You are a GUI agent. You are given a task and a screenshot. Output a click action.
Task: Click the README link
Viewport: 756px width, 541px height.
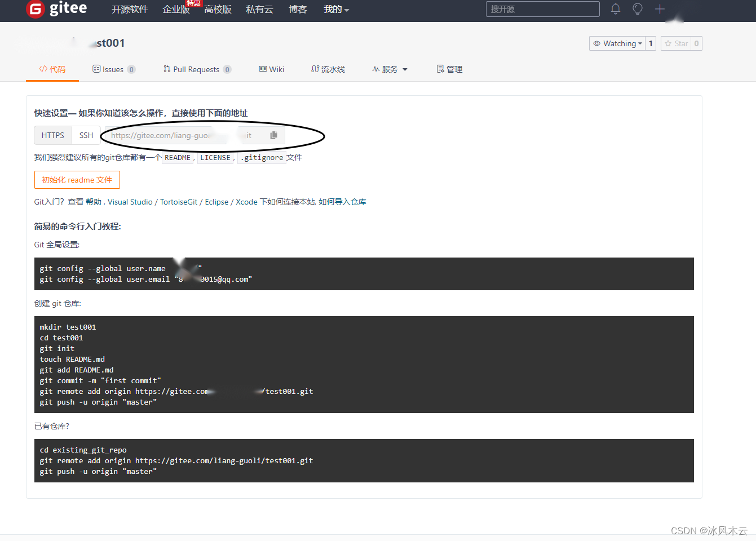(x=178, y=158)
